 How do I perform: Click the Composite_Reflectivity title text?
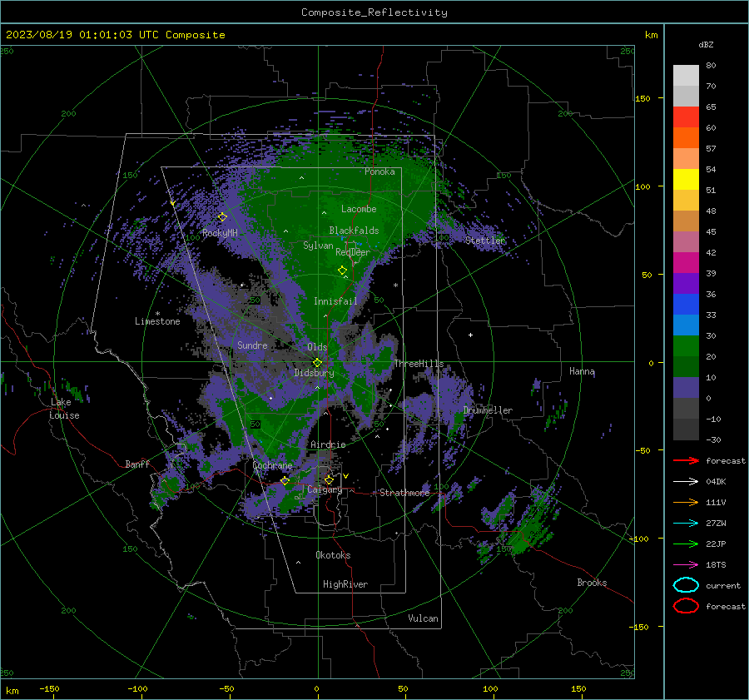pyautogui.click(x=374, y=12)
